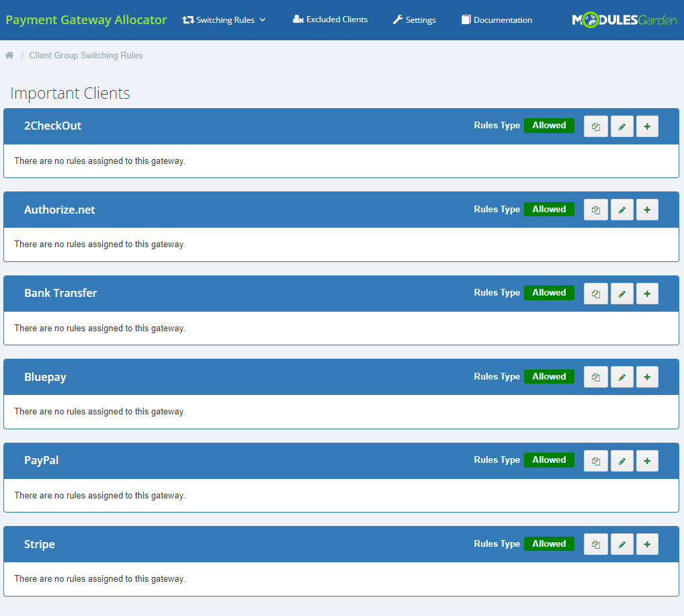
Task: Click the Important Clients page heading
Action: pos(70,93)
